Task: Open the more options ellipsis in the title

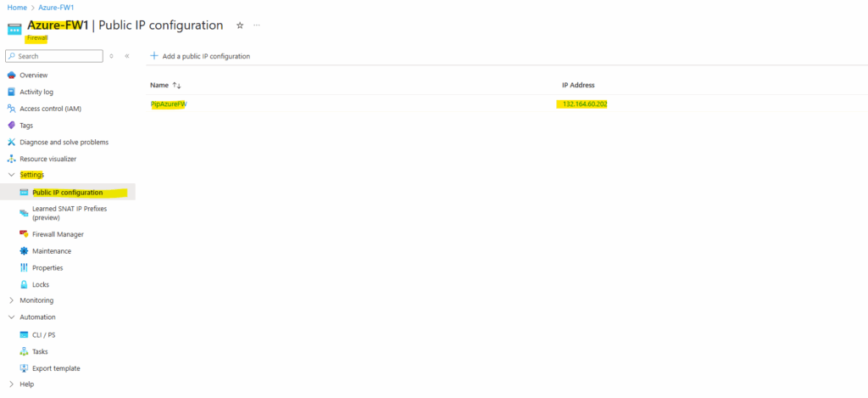Action: click(x=257, y=25)
